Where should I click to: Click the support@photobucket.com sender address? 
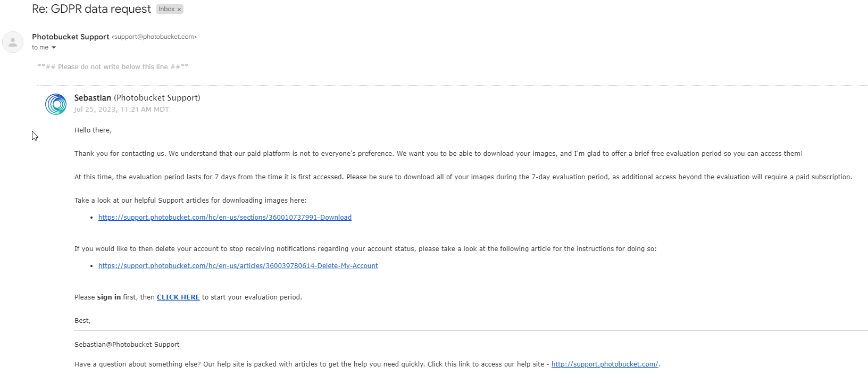[x=154, y=37]
